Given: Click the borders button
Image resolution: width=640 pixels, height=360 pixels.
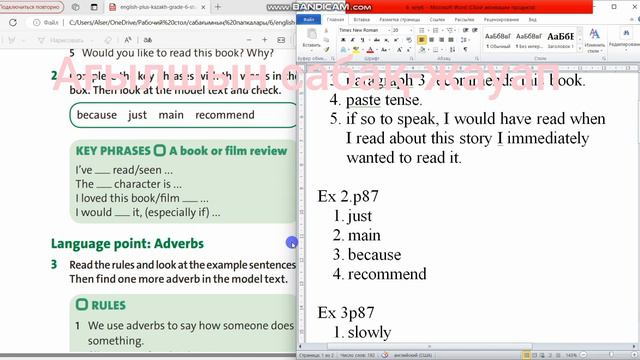Looking at the screenshot, I should [437, 49].
